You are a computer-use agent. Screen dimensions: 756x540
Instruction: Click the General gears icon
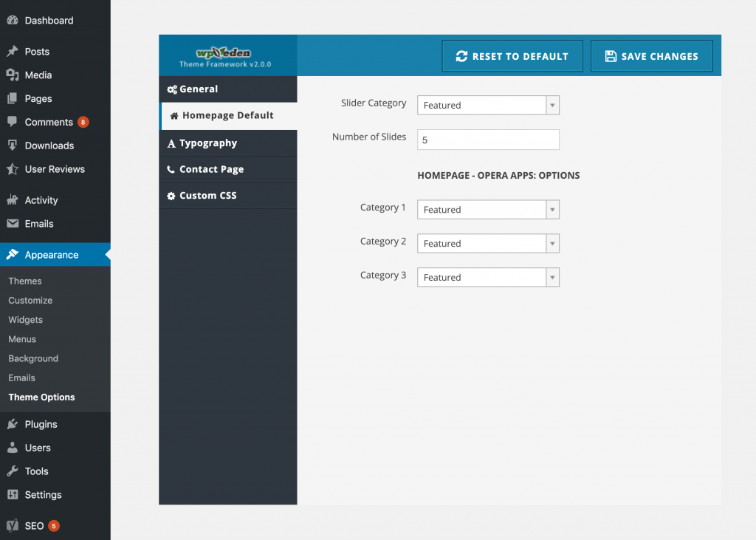[x=172, y=89]
